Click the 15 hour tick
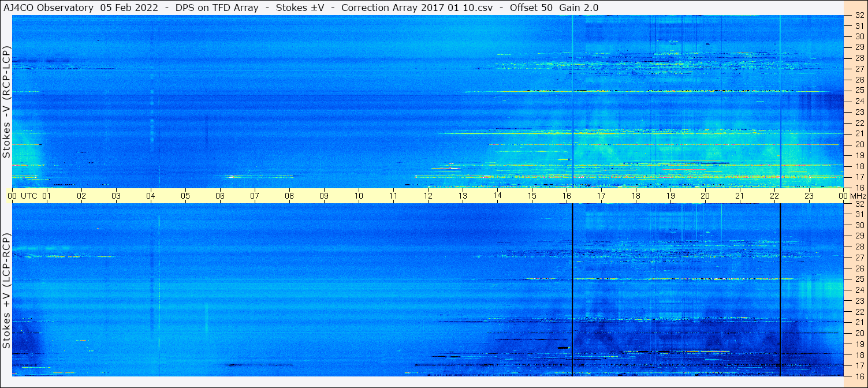Screen dimensions: 868x388 [532, 196]
